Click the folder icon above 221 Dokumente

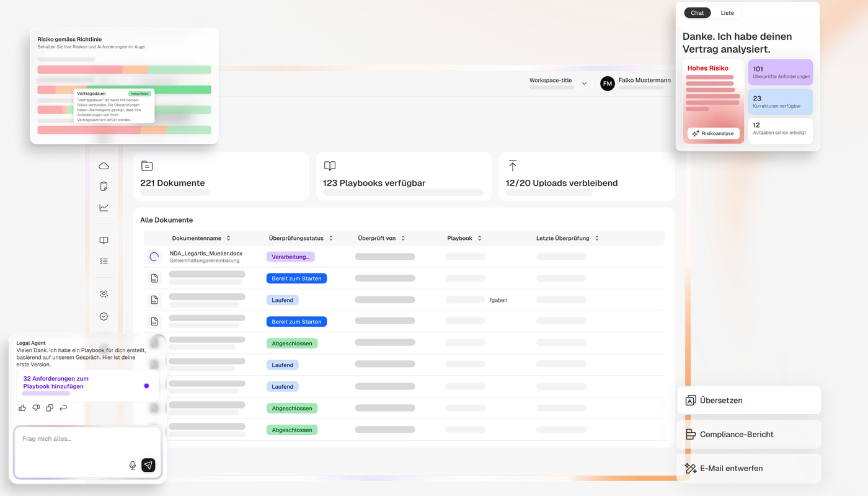(x=146, y=166)
